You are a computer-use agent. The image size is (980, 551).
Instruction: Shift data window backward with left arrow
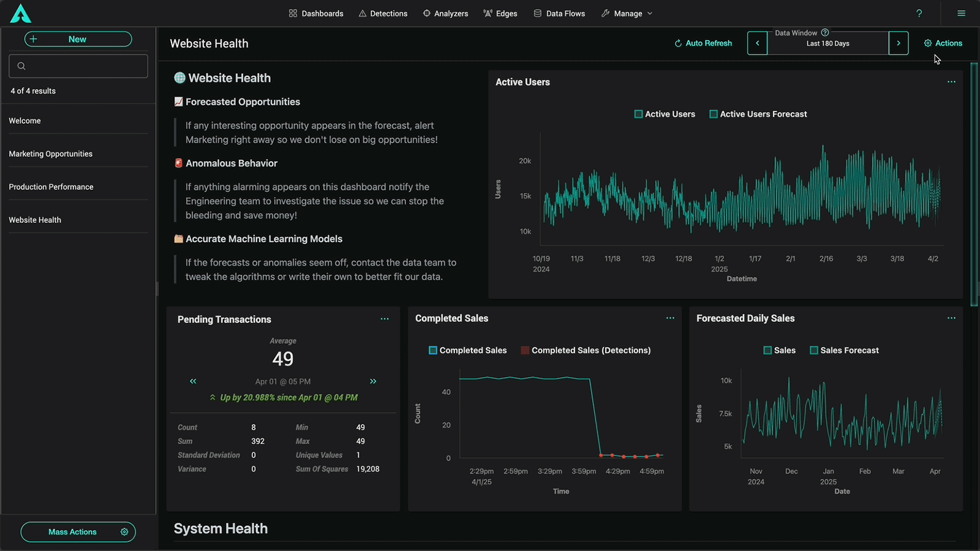pyautogui.click(x=758, y=43)
